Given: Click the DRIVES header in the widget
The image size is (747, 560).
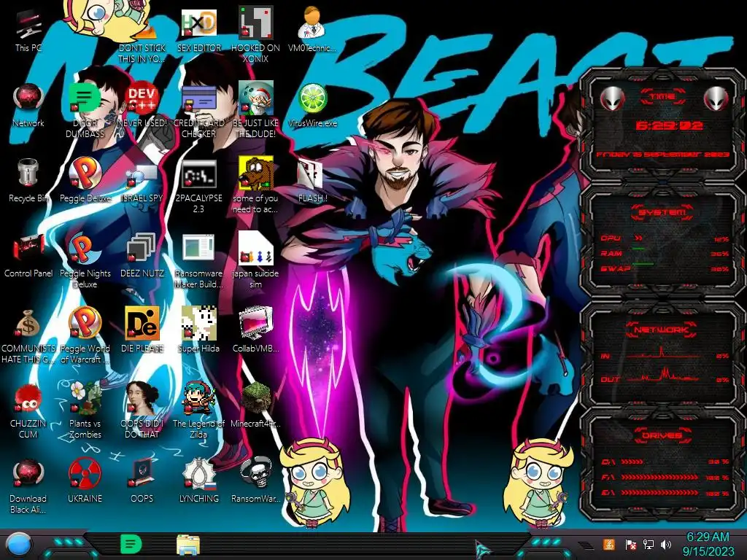Looking at the screenshot, I should (x=662, y=435).
